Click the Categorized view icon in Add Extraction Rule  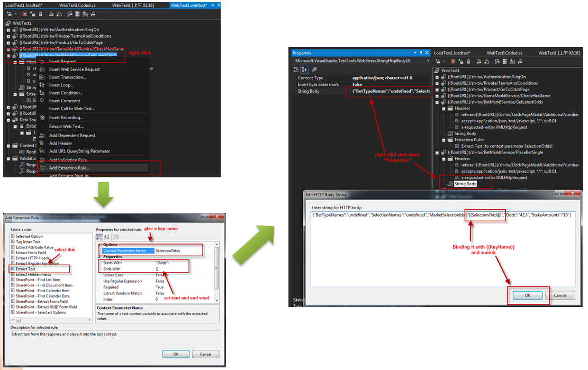coord(99,237)
